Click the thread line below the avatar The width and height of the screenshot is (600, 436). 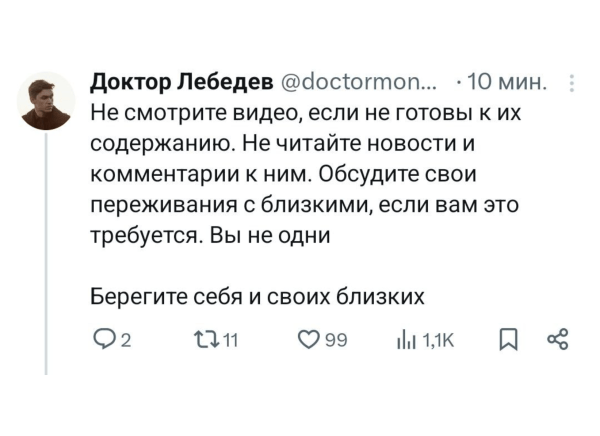(x=47, y=250)
